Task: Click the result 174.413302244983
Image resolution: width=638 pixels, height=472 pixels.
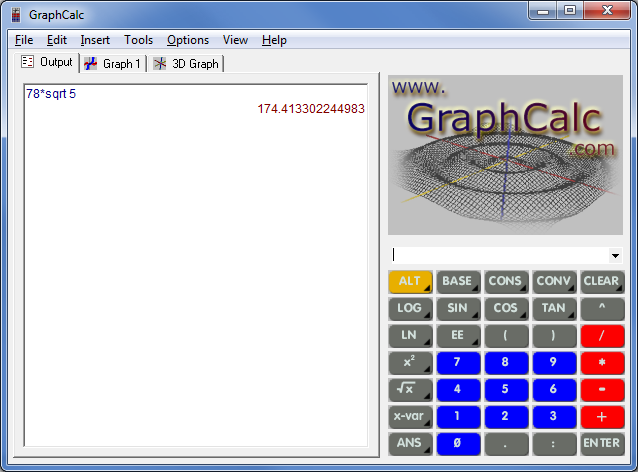Action: [x=311, y=109]
